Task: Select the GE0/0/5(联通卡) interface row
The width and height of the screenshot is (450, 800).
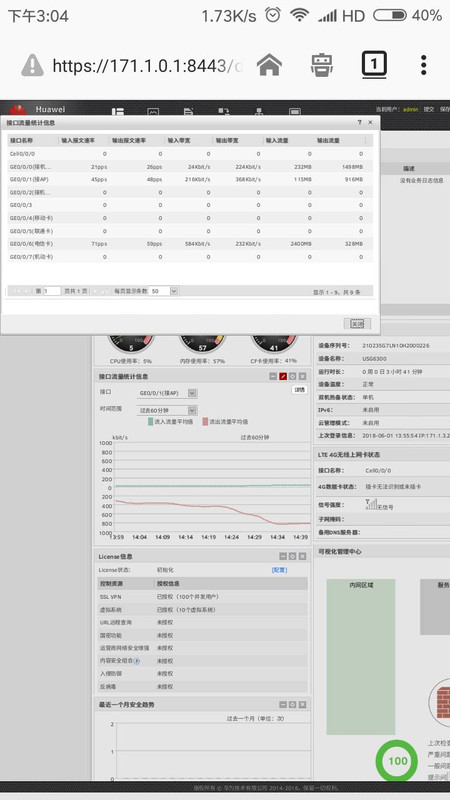Action: 190,231
